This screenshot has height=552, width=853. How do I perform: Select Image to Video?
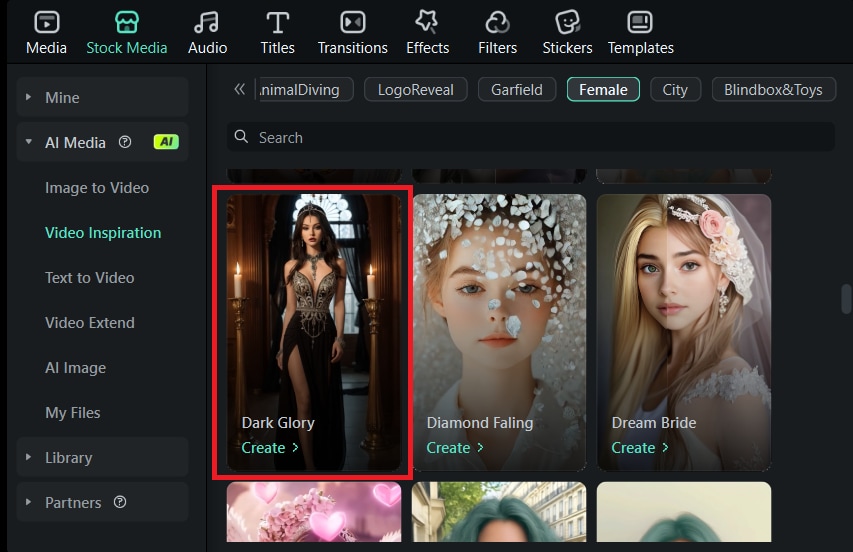97,188
